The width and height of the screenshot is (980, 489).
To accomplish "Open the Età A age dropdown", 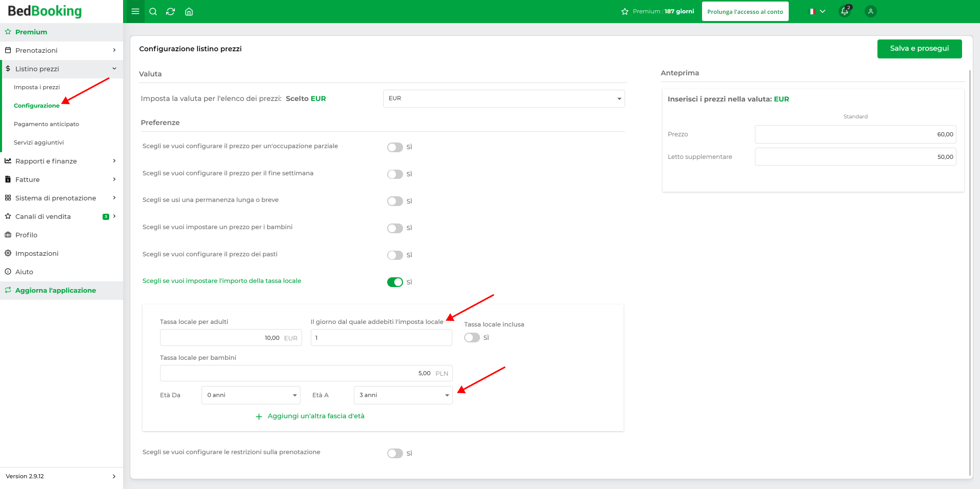I will (403, 395).
